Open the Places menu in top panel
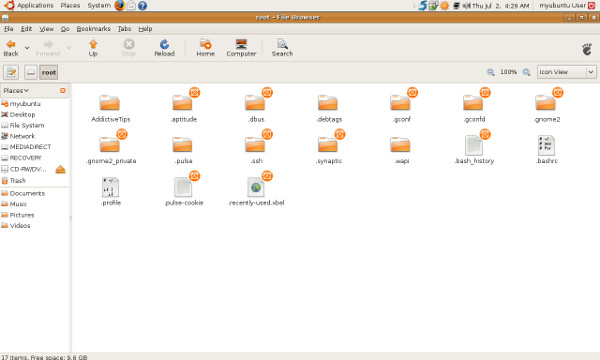The height and width of the screenshot is (360, 600). 70,5
